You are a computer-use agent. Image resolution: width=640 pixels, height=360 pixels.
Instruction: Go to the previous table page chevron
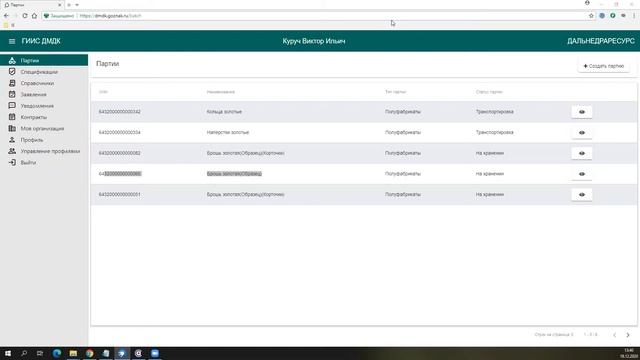[x=614, y=335]
